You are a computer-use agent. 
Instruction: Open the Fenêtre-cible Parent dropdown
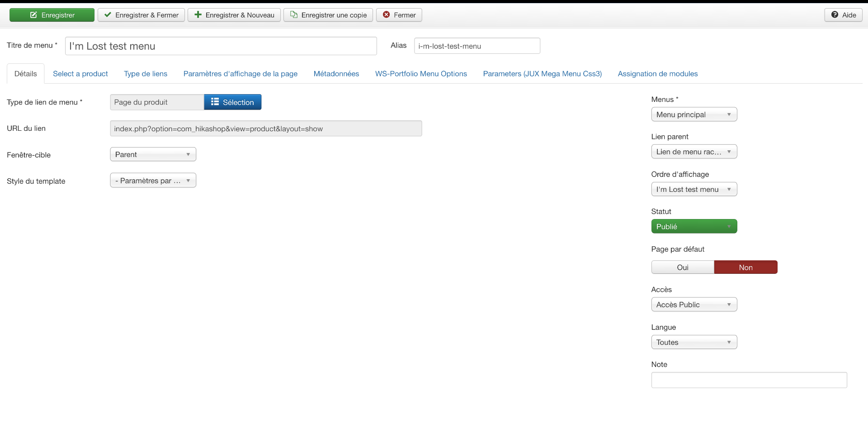pyautogui.click(x=153, y=154)
